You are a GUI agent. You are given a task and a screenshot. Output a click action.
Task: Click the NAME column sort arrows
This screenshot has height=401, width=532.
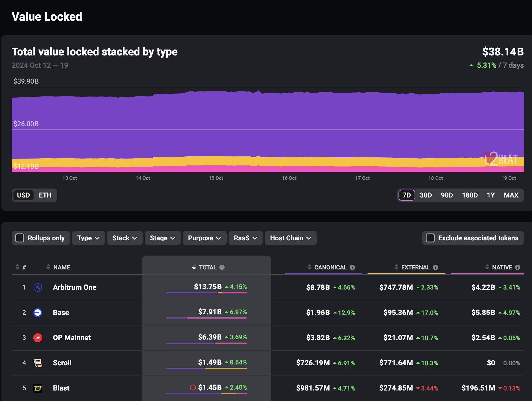click(x=48, y=267)
